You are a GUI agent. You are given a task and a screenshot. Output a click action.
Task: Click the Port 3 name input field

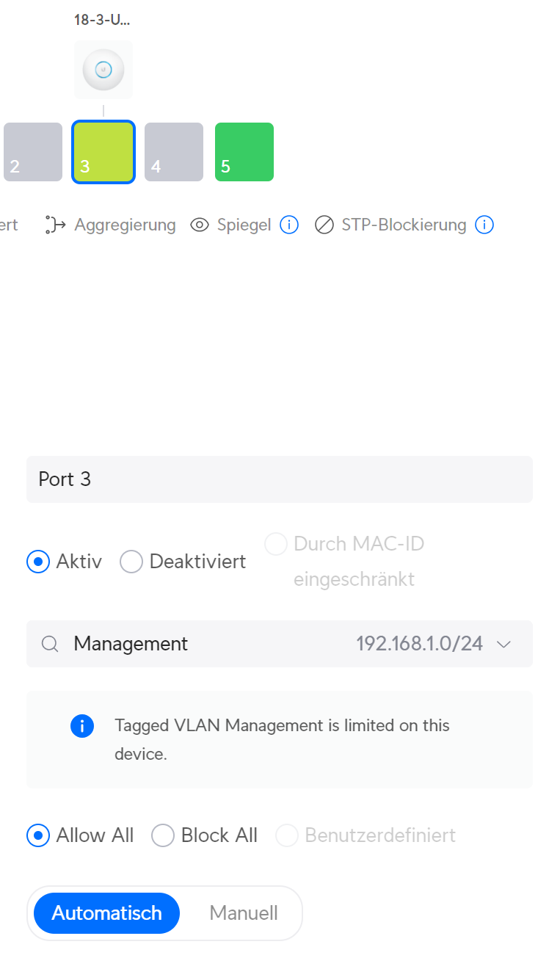tap(279, 479)
